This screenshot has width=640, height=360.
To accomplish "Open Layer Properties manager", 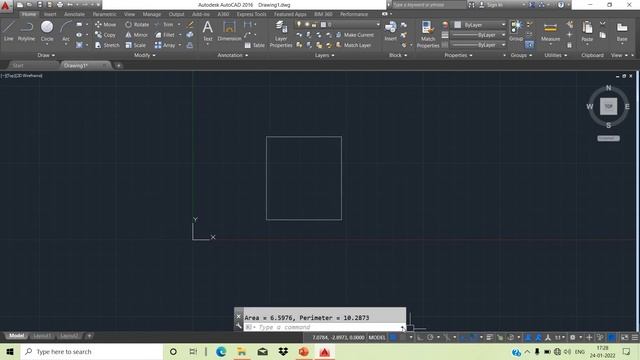I will [281, 34].
